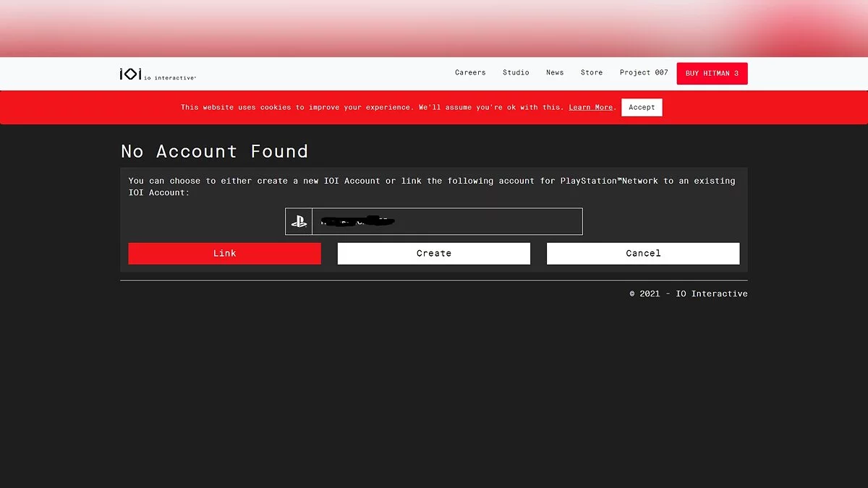
Task: Click the No Account Found heading
Action: coord(215,151)
